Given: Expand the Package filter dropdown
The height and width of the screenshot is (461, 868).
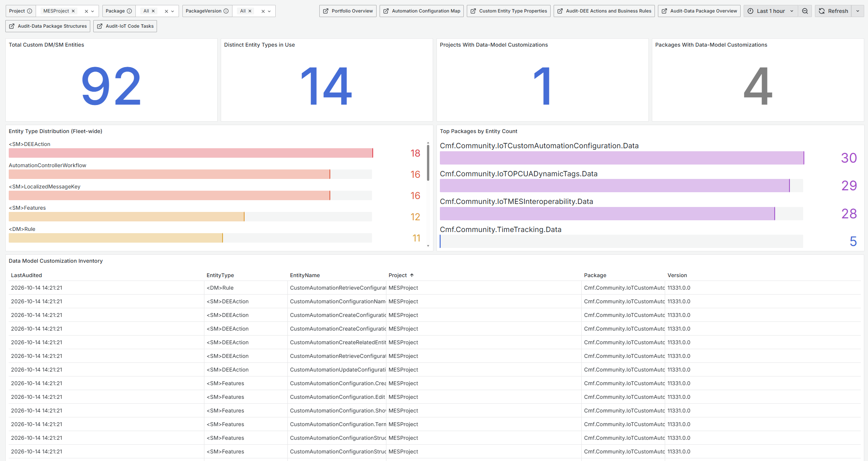Looking at the screenshot, I should click(x=173, y=11).
